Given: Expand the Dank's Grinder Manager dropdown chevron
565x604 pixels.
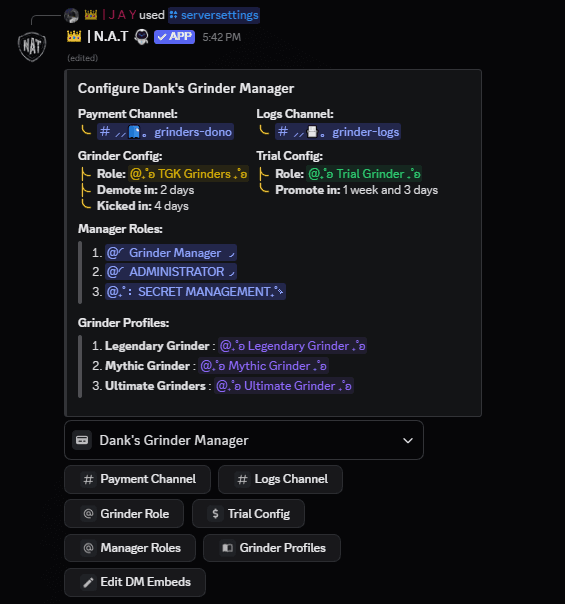Looking at the screenshot, I should click(408, 440).
